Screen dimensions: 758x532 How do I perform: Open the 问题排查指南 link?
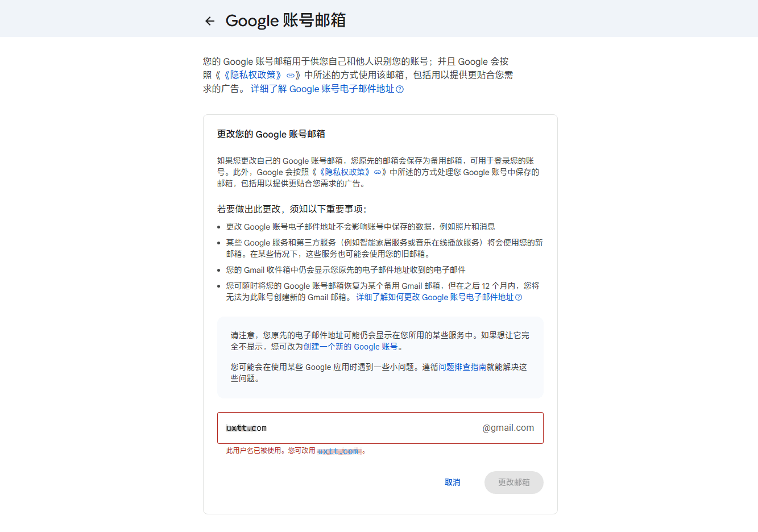[x=462, y=367]
